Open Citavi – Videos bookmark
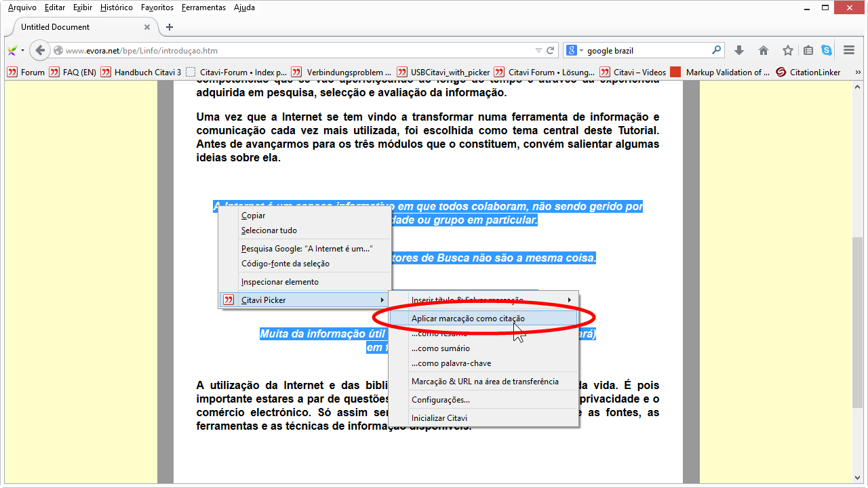Image resolution: width=868 pixels, height=488 pixels. click(x=633, y=72)
